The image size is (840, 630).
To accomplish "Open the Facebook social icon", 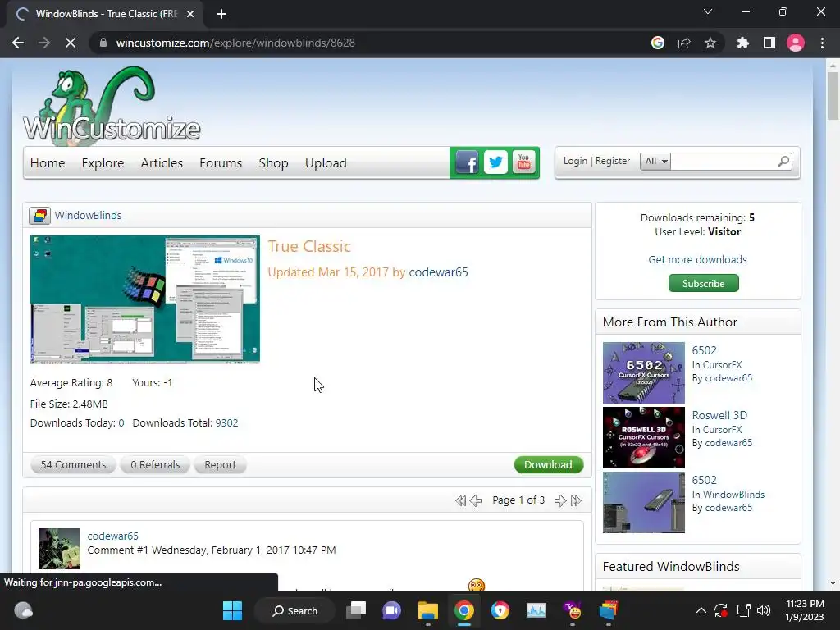I will pos(467,162).
